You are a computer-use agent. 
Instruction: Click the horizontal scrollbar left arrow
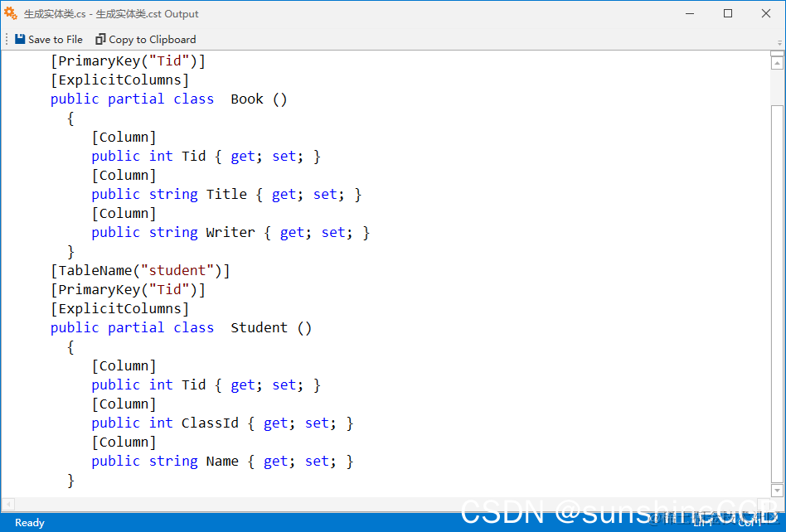point(8,504)
